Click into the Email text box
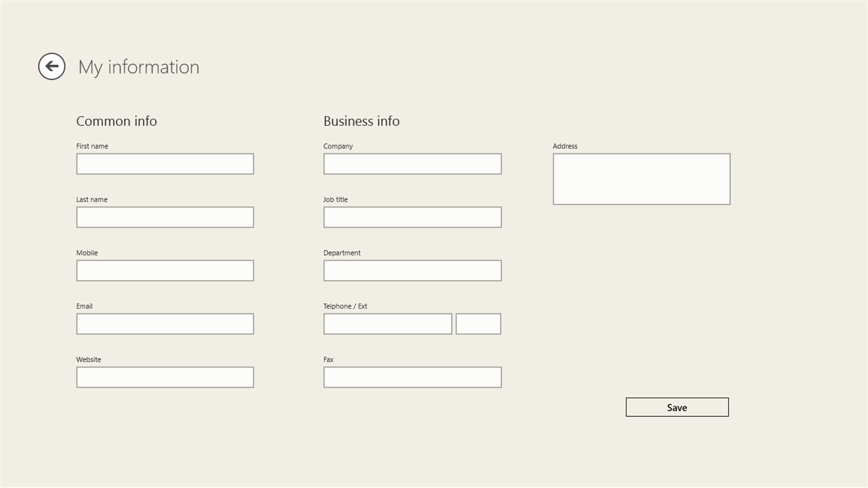Image resolution: width=868 pixels, height=488 pixels. pyautogui.click(x=165, y=324)
